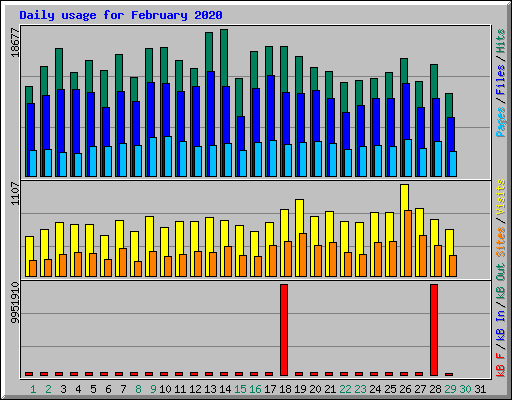The height and width of the screenshot is (400, 512).
Task: Click day 3 on the x-axis
Action: pyautogui.click(x=63, y=389)
